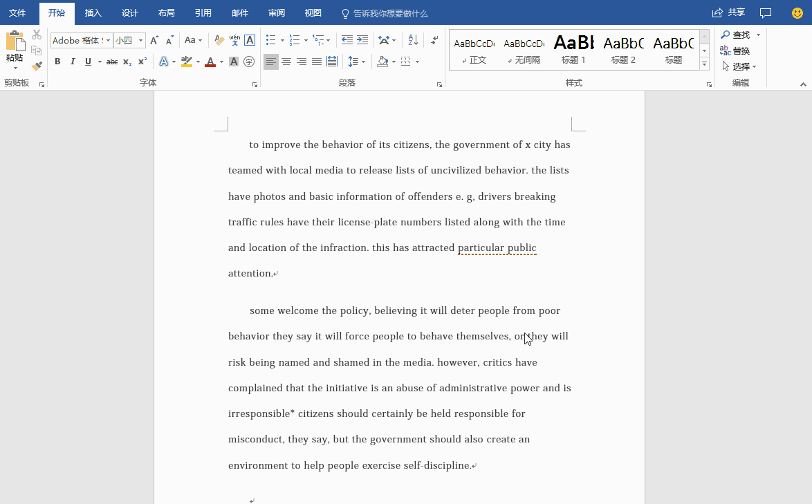The image size is (812, 504).
Task: Apply the yellow text highlight color
Action: point(187,62)
